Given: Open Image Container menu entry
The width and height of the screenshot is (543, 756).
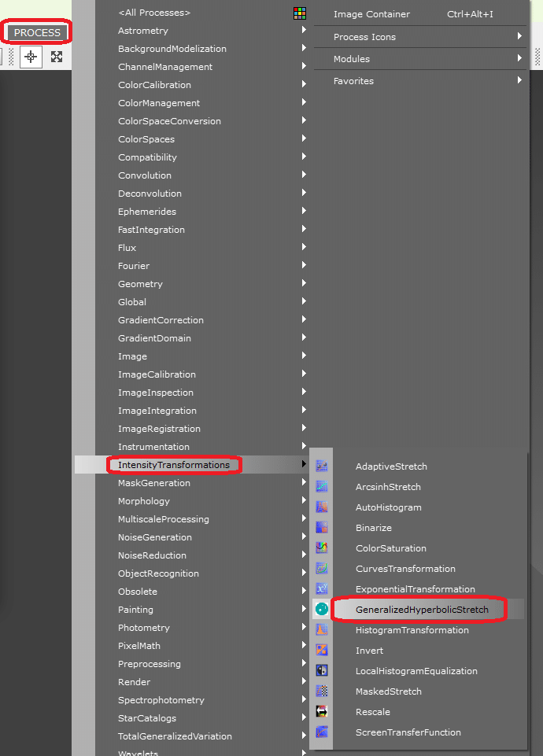Looking at the screenshot, I should pos(371,14).
